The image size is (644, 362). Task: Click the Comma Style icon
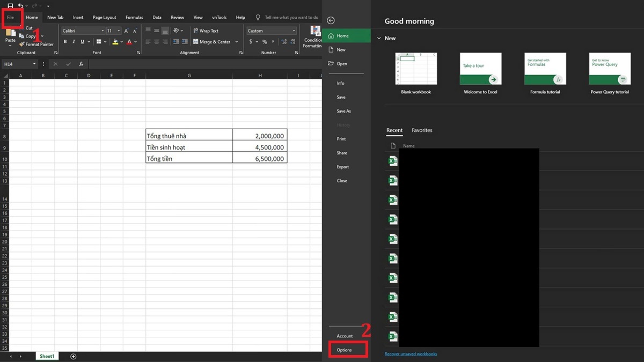pos(272,41)
